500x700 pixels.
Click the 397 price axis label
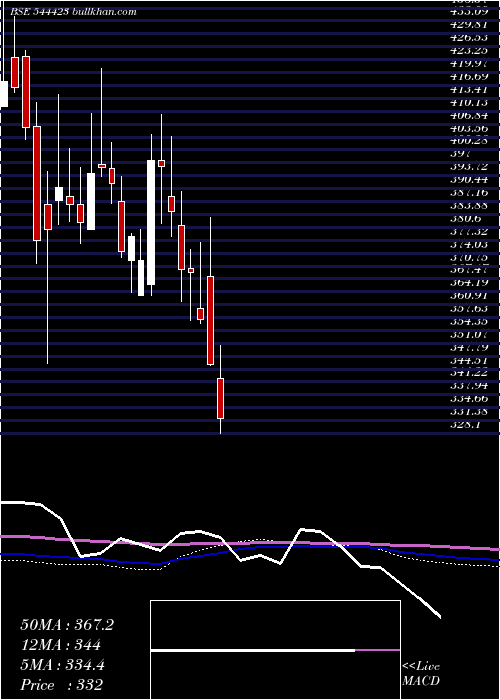point(460,154)
